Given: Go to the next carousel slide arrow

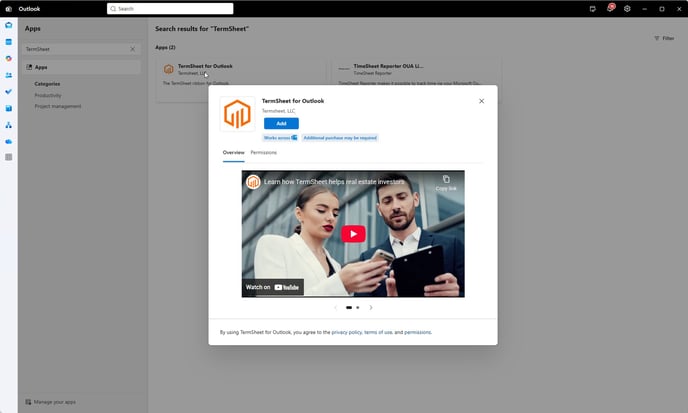Looking at the screenshot, I should [371, 308].
